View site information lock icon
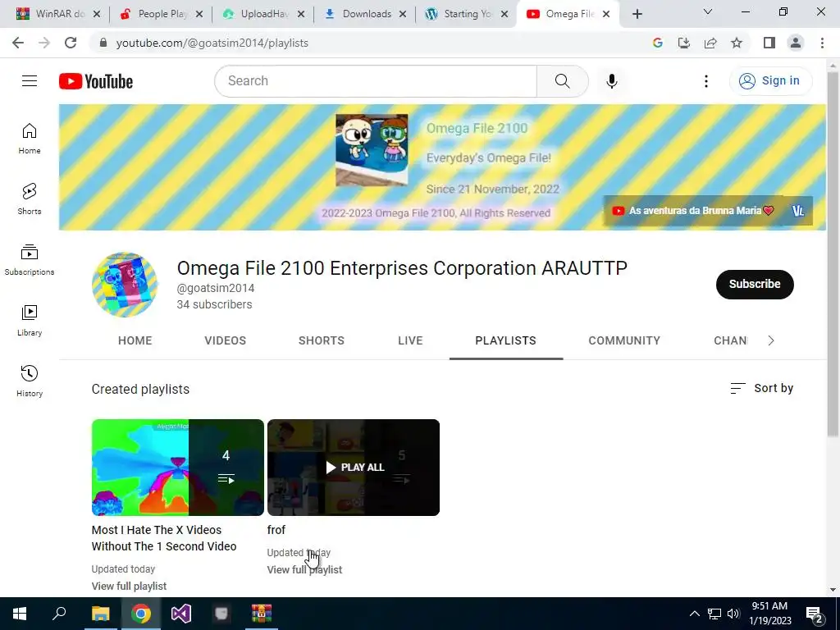 click(x=103, y=43)
